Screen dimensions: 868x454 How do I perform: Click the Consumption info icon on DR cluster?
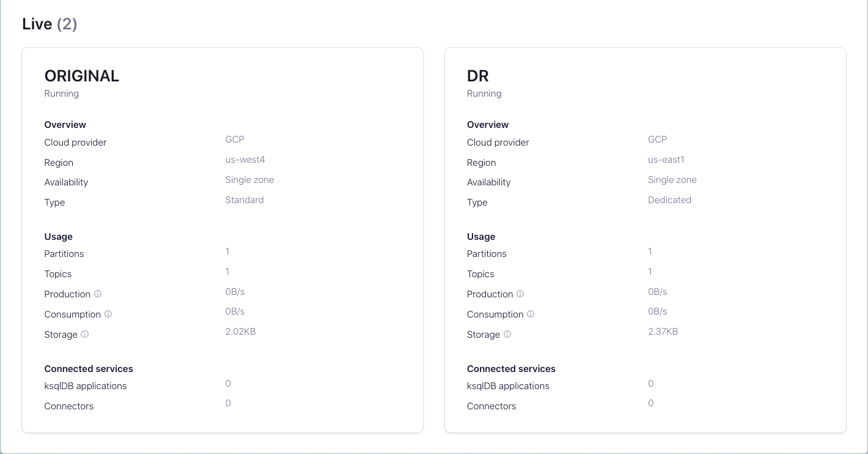point(531,314)
